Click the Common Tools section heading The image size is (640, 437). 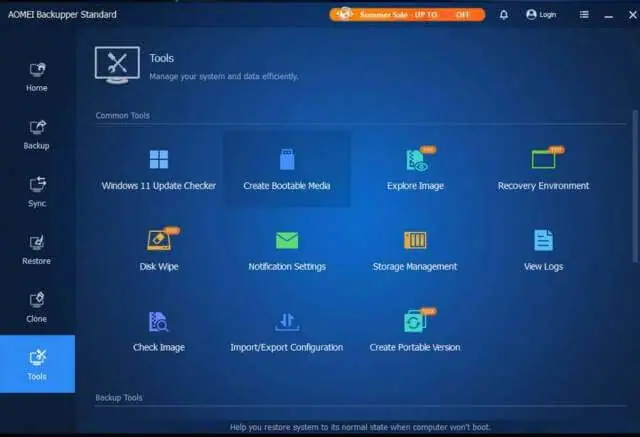click(122, 115)
